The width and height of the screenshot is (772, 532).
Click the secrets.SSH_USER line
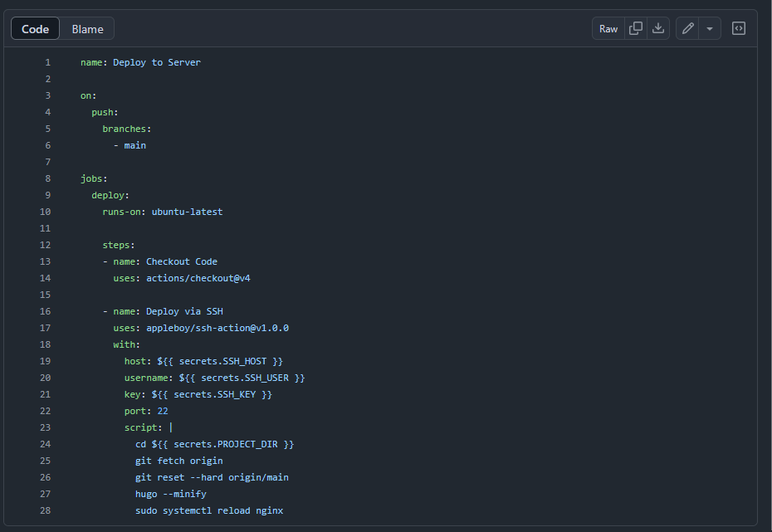215,378
